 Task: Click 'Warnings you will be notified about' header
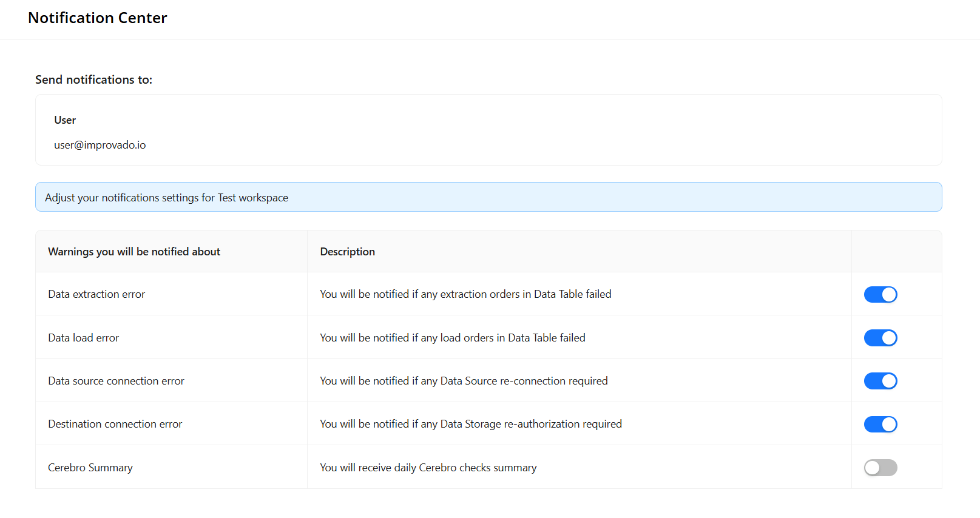pos(134,252)
